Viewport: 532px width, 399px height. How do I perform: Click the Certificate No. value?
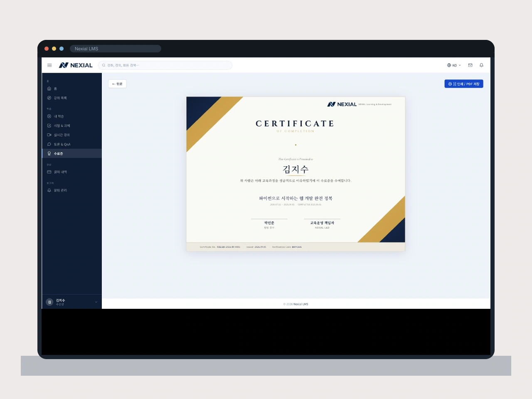pos(228,247)
